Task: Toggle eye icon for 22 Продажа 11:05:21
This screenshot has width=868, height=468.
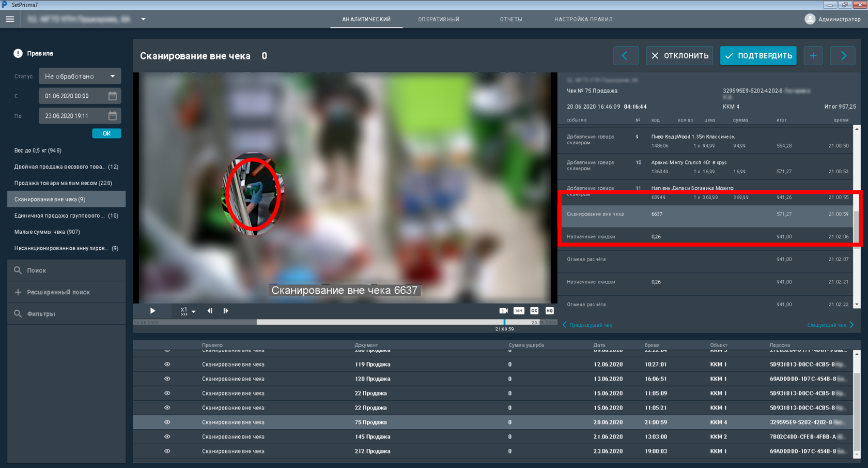Action: click(x=167, y=408)
